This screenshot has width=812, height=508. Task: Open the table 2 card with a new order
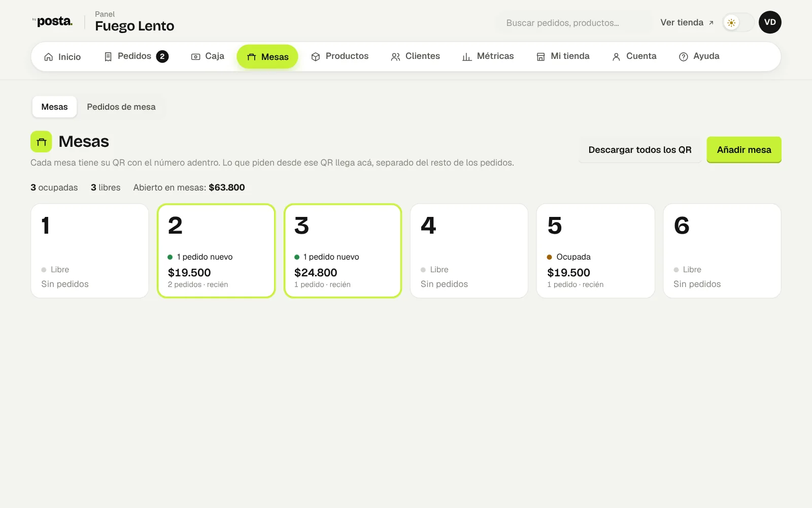point(216,251)
